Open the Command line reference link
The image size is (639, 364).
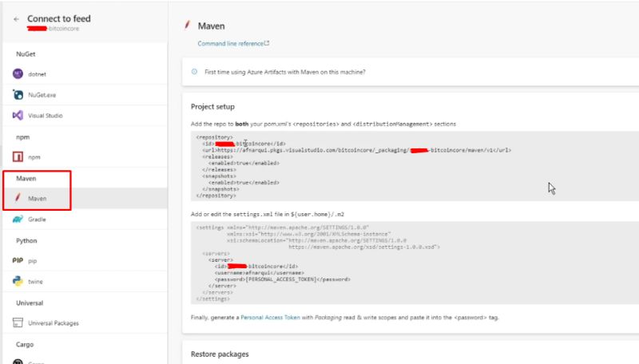(233, 44)
